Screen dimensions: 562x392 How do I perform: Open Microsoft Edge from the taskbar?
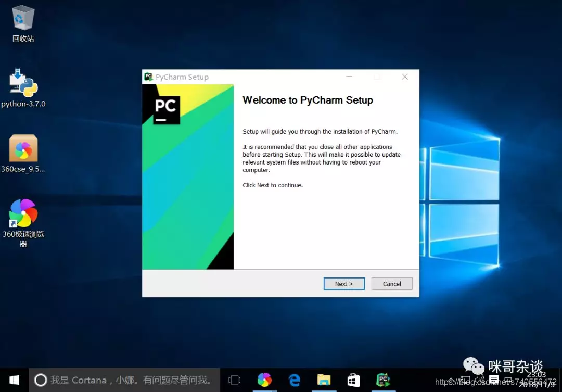[294, 380]
